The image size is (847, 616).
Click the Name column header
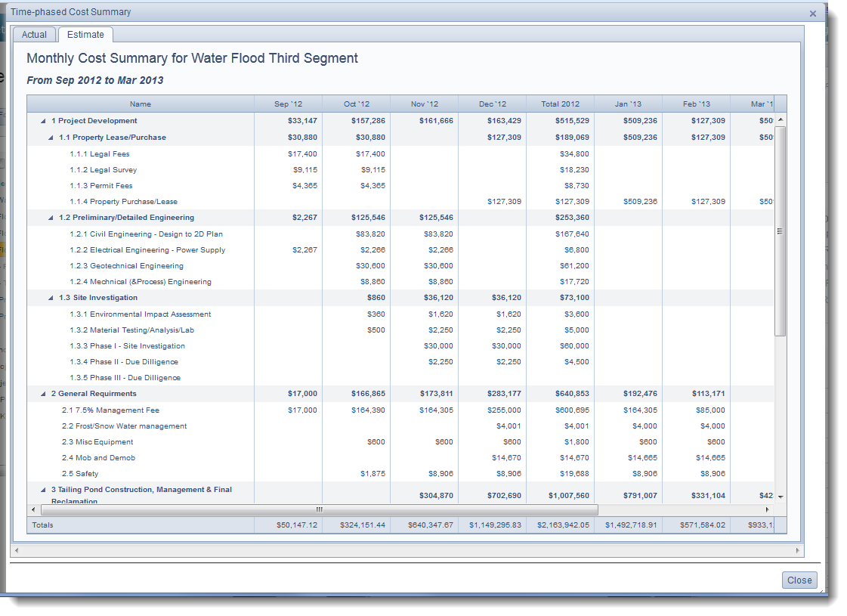(141, 104)
